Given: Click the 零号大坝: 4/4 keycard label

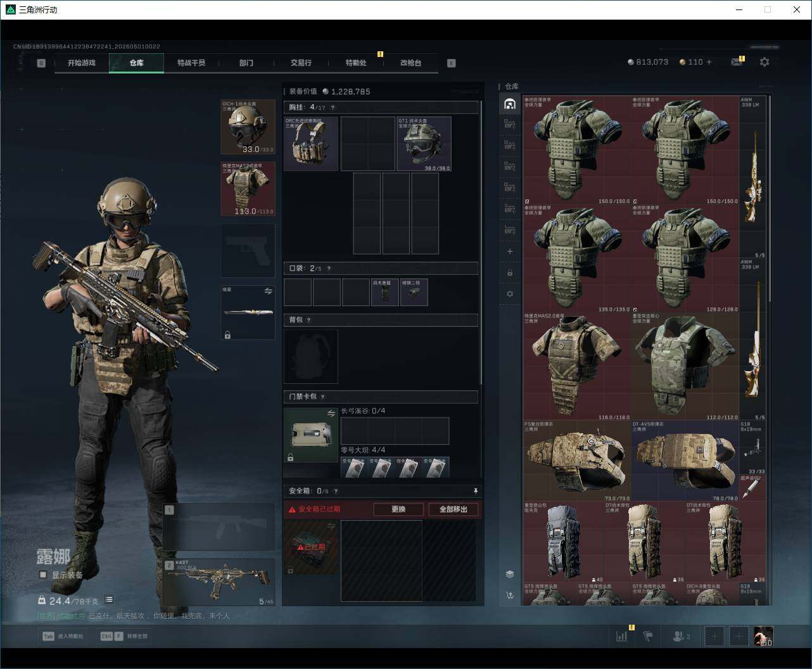Looking at the screenshot, I should pyautogui.click(x=363, y=450).
